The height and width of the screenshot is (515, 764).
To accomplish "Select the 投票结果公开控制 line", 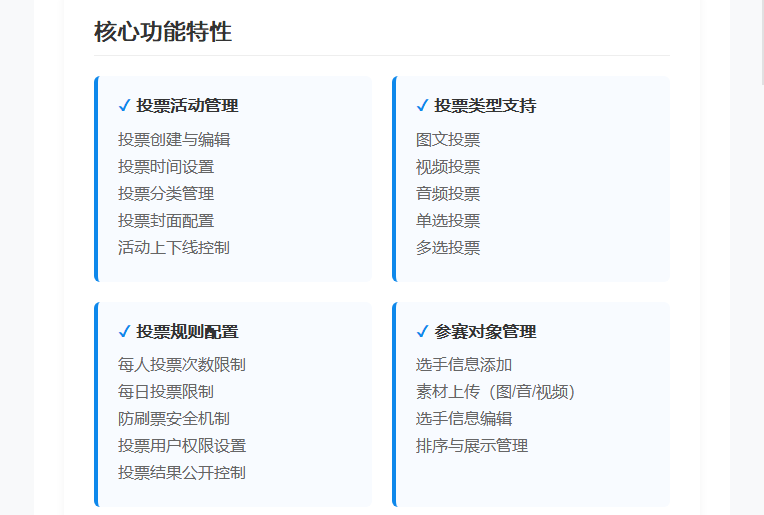I will [182, 473].
